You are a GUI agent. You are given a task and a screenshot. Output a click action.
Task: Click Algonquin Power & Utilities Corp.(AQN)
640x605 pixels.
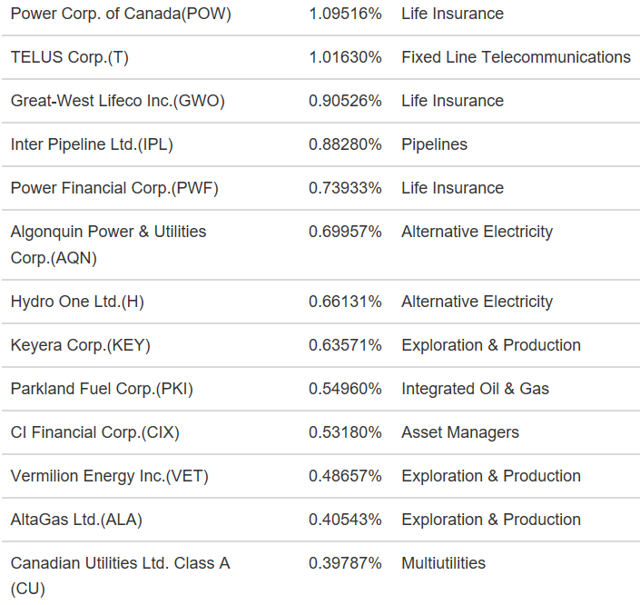tap(109, 245)
